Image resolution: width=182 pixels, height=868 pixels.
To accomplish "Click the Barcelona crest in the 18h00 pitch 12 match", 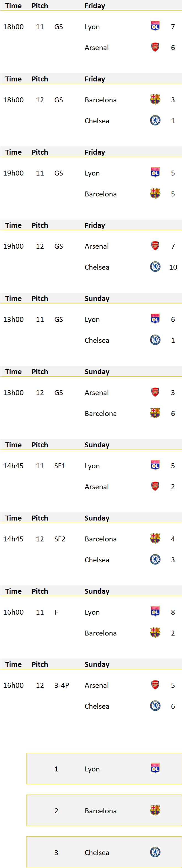I will 155,99.
